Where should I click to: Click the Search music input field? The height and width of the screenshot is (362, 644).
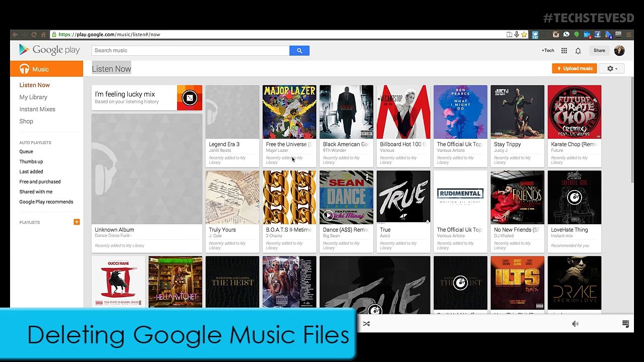[191, 50]
